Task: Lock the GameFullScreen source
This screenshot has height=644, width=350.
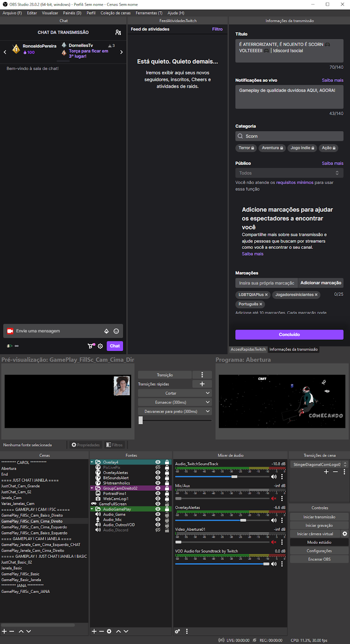Action: (x=167, y=504)
